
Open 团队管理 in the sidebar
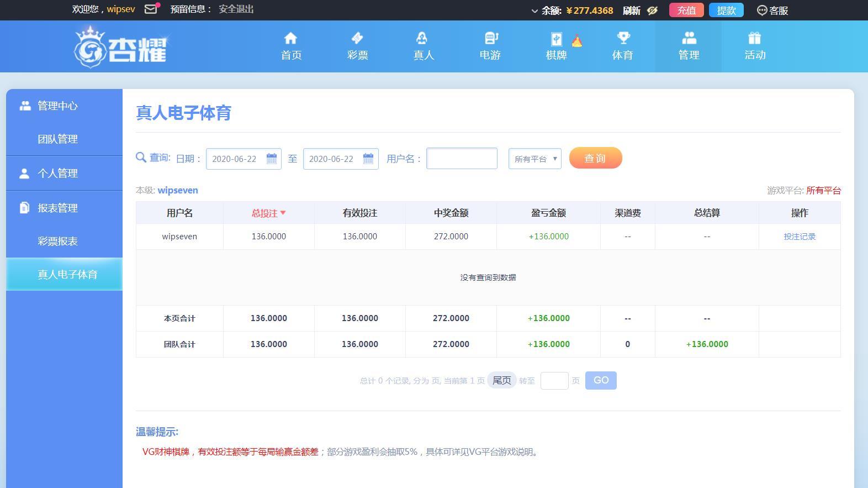click(57, 139)
